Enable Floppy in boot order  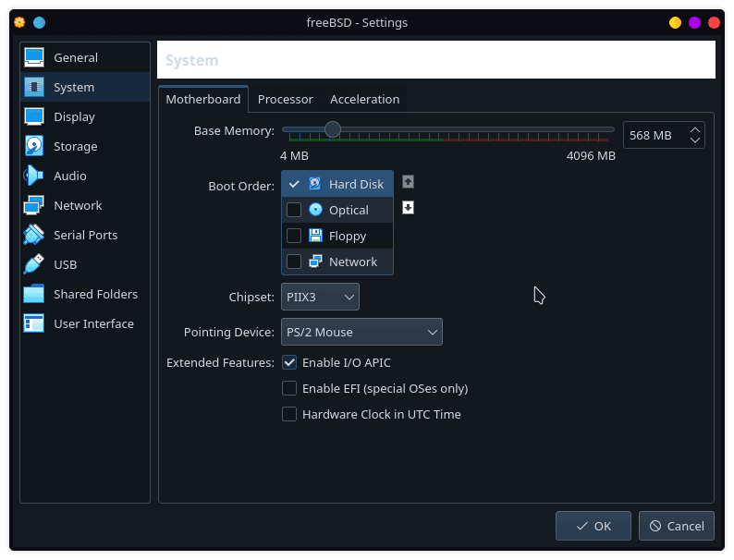[294, 236]
